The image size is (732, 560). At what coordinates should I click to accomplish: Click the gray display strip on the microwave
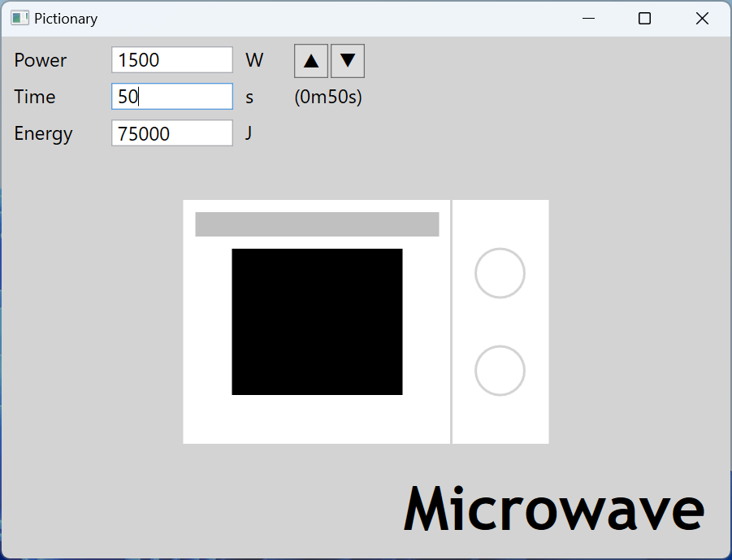(x=317, y=224)
